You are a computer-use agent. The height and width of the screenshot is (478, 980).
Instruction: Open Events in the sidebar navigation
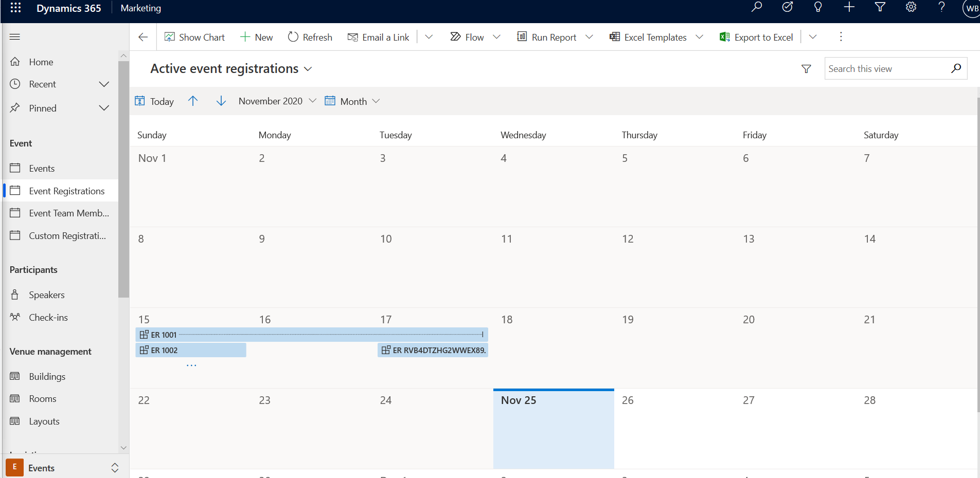click(42, 169)
